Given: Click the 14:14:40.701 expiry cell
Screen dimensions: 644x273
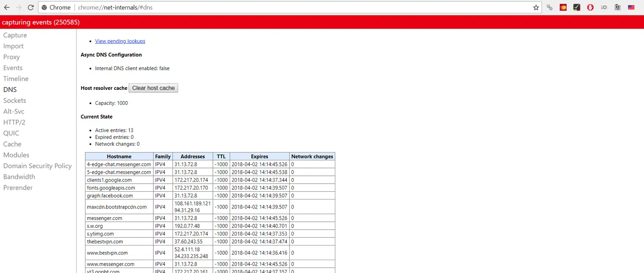Looking at the screenshot, I should (260, 226).
